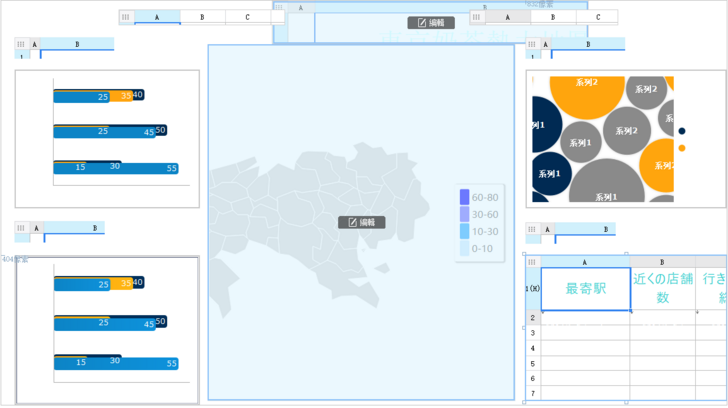Click the grid handle icon of the top-left A B C table
This screenshot has width=728, height=408.
pyautogui.click(x=126, y=17)
